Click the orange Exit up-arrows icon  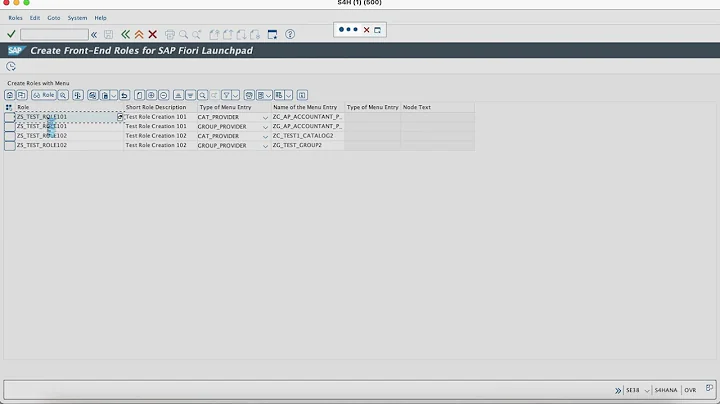[x=139, y=34]
